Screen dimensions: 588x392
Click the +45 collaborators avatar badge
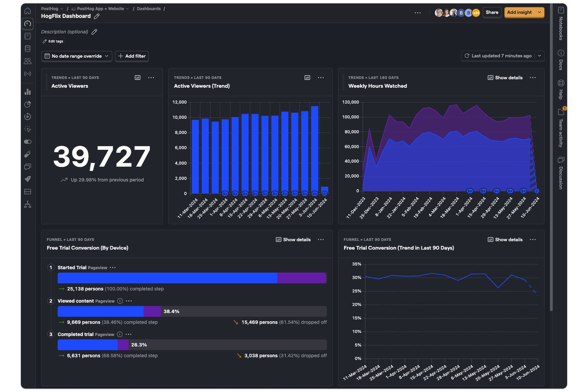tap(476, 13)
